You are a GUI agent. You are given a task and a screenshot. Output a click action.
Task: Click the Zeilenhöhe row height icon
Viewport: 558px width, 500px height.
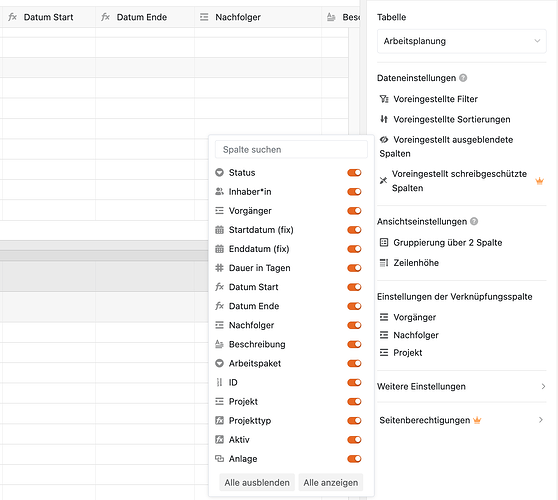pyautogui.click(x=384, y=263)
